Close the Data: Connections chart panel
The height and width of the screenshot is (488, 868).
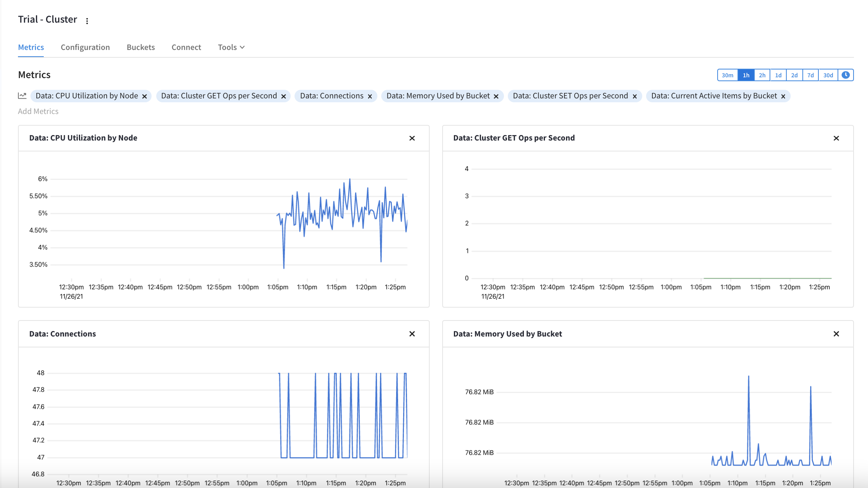[412, 334]
